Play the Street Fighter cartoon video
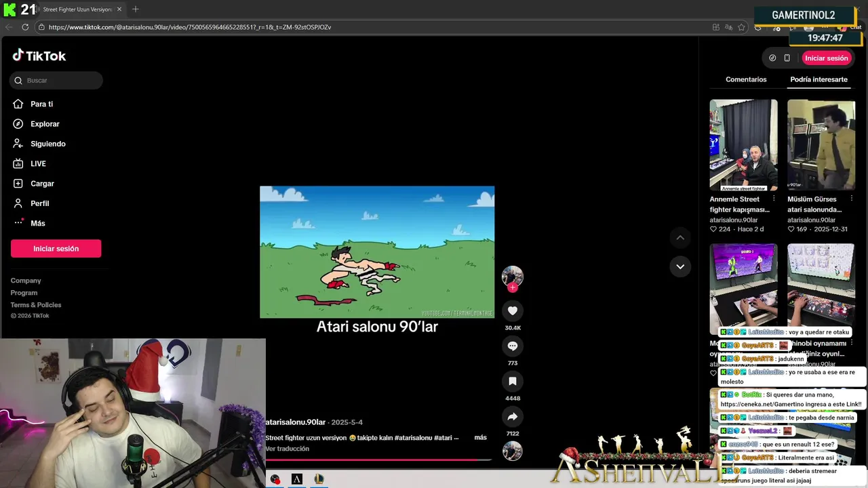This screenshot has height=488, width=868. coord(377,252)
